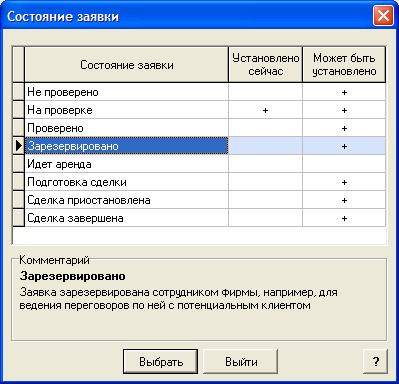
Task: Click Может быть установлено plus for Не проверено
Action: coord(344,92)
